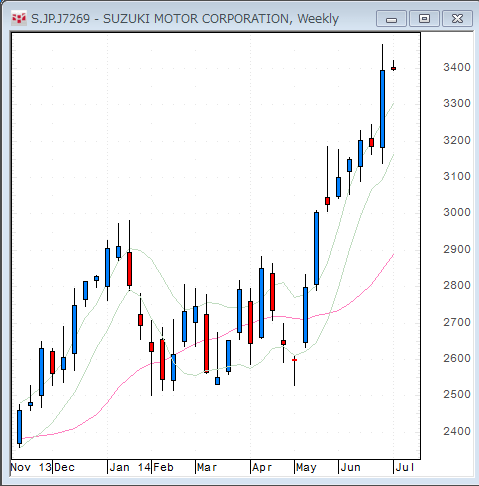Click the 'May' date axis label

[306, 467]
